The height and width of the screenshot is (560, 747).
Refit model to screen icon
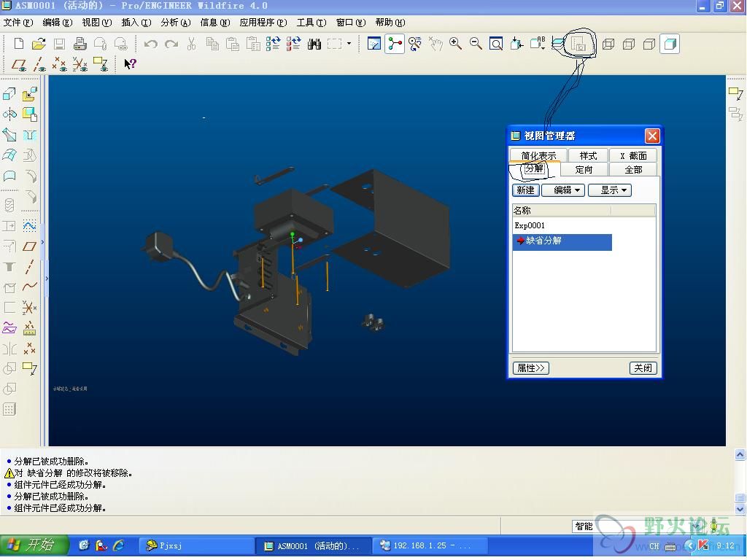pos(496,44)
